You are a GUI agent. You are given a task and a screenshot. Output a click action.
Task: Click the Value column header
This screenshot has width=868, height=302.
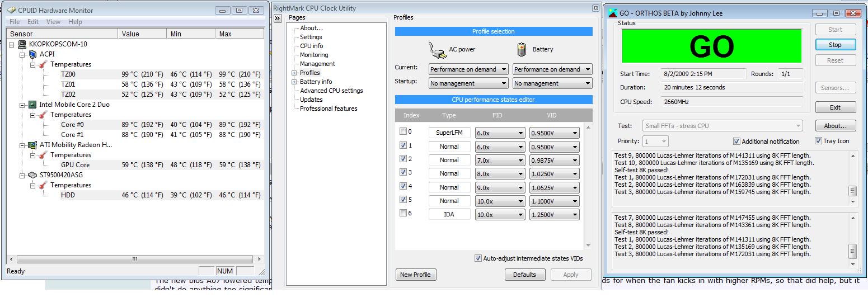click(143, 34)
